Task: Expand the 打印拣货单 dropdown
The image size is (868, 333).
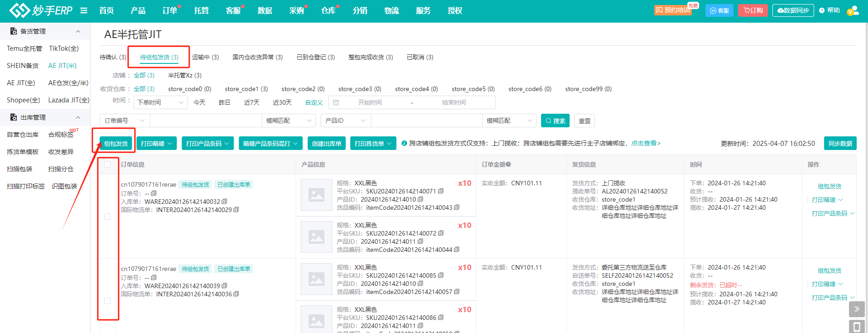Action: [x=373, y=144]
